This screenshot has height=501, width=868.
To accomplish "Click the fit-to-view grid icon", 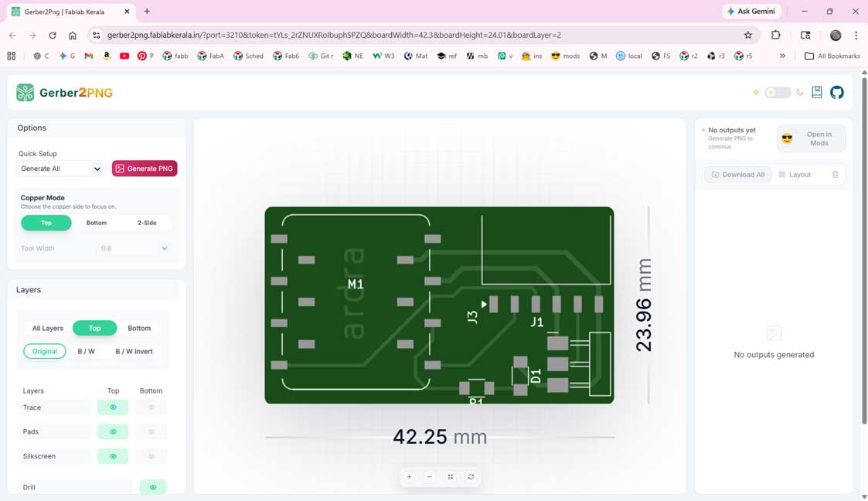I will (x=451, y=476).
